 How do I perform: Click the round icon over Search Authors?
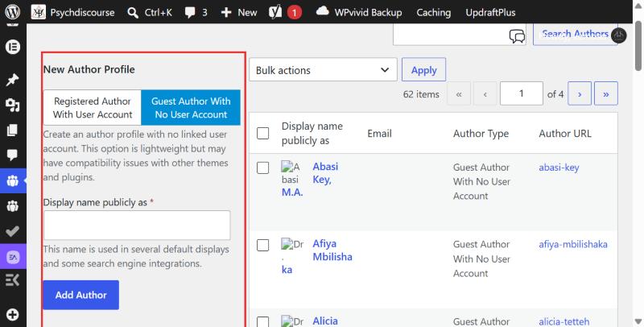[x=618, y=35]
